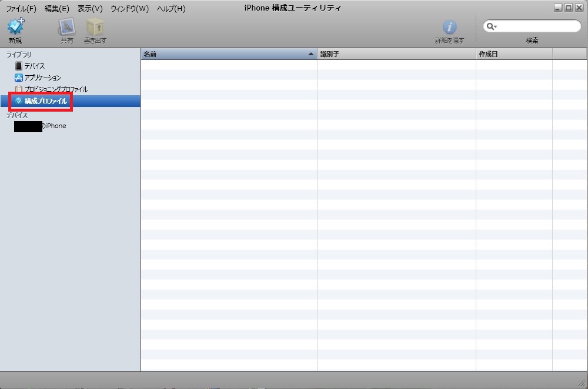Open the ヘルプ(H) menu

[171, 8]
